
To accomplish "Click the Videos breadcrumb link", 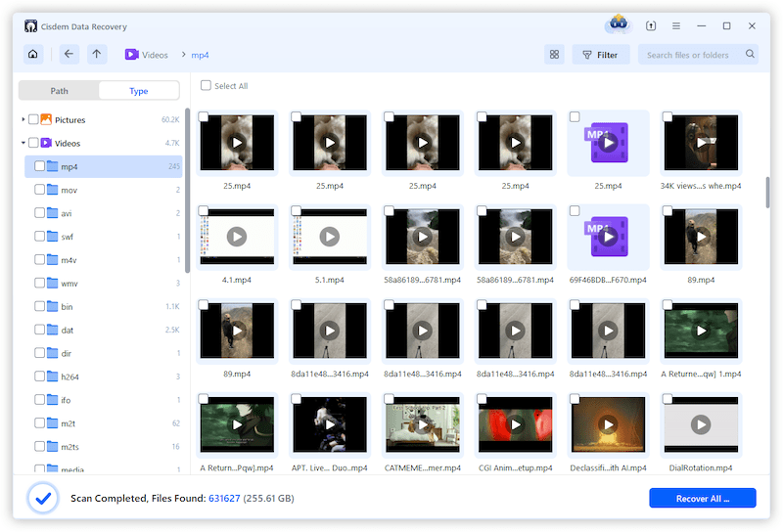I will 155,55.
